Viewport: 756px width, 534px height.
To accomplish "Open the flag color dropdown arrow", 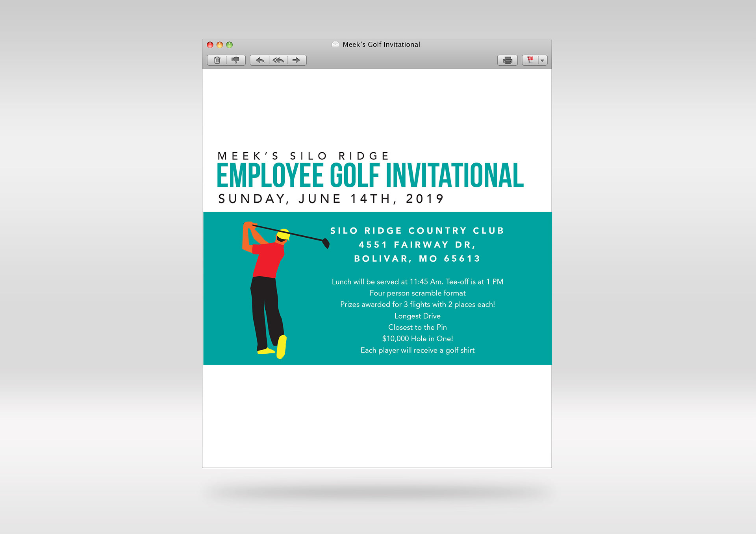I will [x=542, y=61].
